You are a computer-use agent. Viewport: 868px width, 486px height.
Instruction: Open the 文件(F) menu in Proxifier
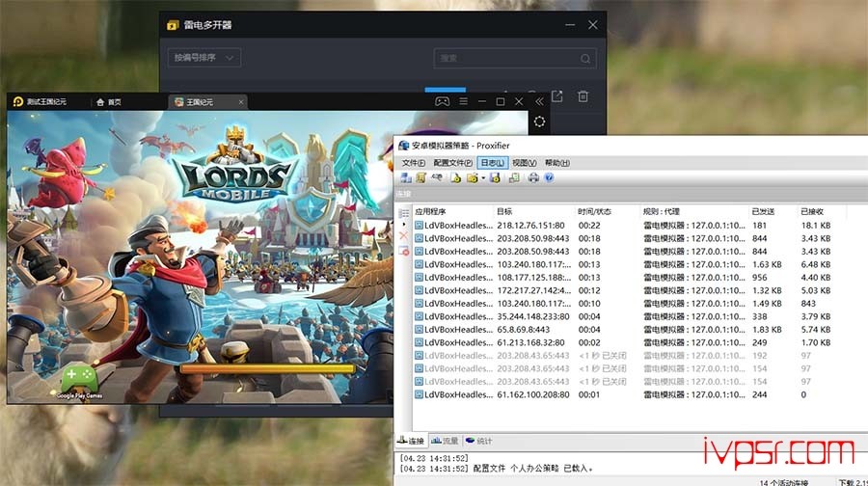413,163
